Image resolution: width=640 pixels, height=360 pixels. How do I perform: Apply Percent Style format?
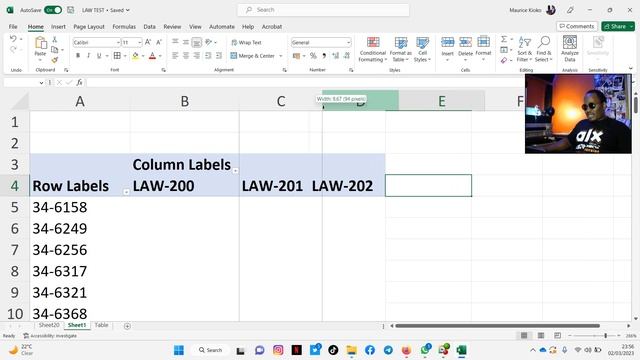[x=313, y=56]
